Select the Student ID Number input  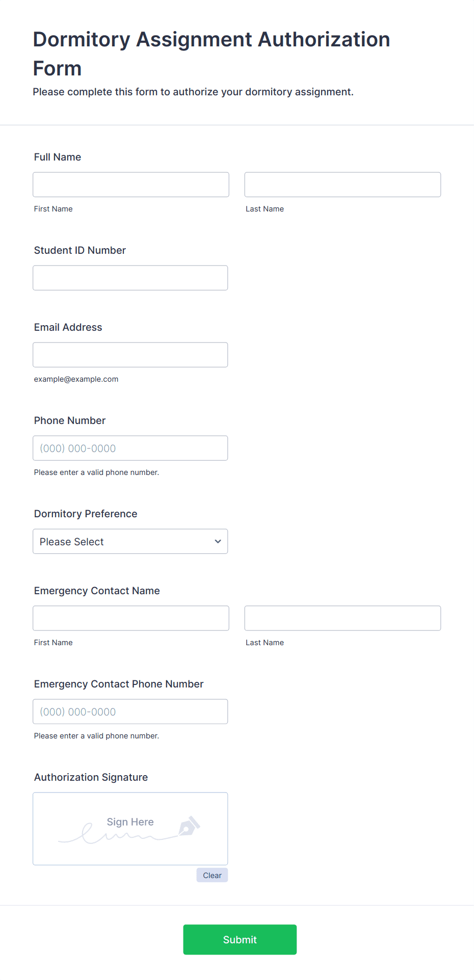pyautogui.click(x=130, y=278)
